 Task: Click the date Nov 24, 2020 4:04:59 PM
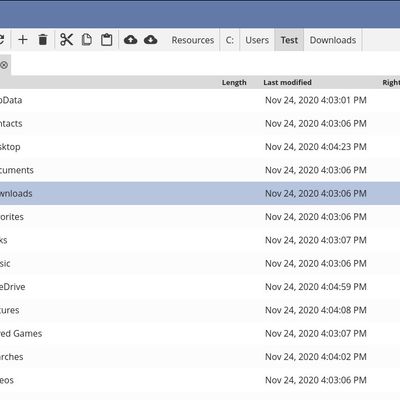point(316,287)
